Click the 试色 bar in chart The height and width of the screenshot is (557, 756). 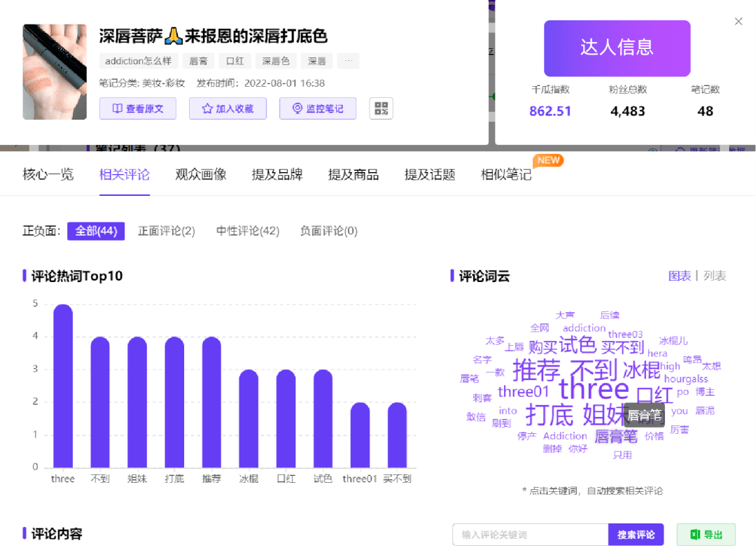point(323,418)
